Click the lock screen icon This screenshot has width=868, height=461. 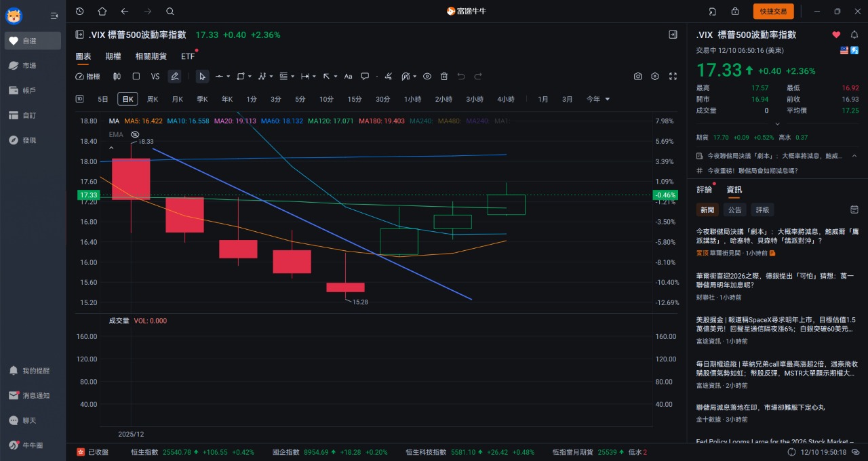click(735, 11)
